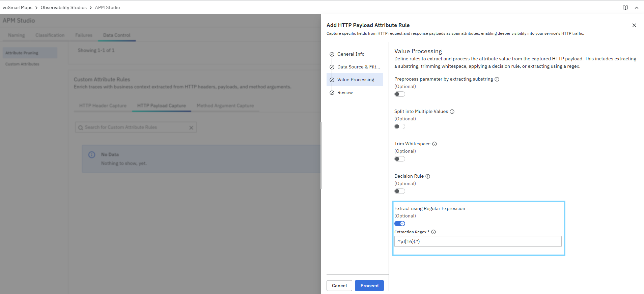
Task: Close the Add HTTP Payload Attribute Rule panel
Action: (x=634, y=25)
